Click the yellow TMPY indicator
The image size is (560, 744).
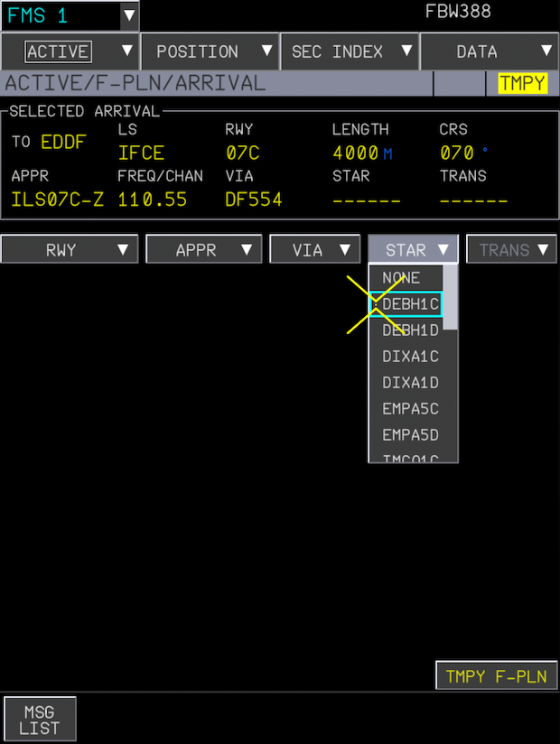coord(522,84)
